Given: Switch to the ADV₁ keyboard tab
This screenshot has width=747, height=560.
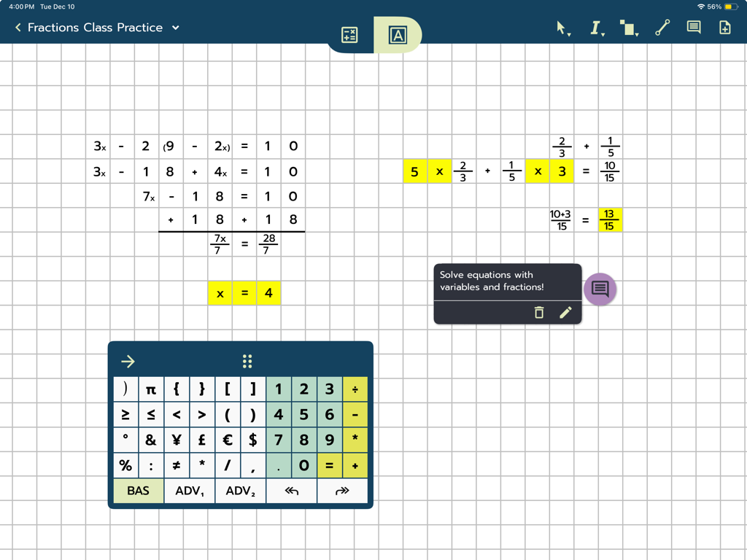Looking at the screenshot, I should [189, 491].
